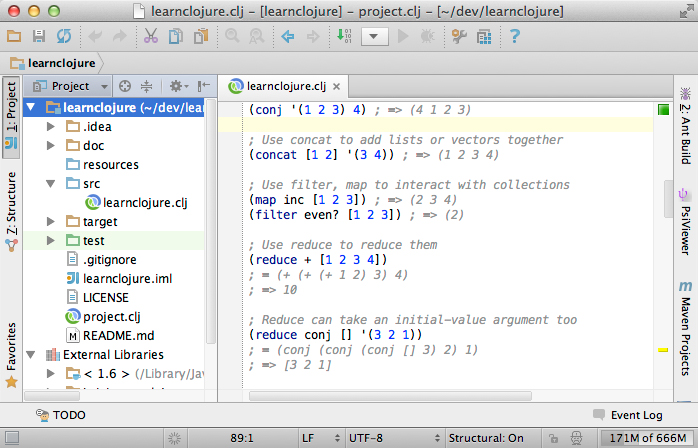Select learnclojure.iml file
The width and height of the screenshot is (698, 448).
click(119, 279)
